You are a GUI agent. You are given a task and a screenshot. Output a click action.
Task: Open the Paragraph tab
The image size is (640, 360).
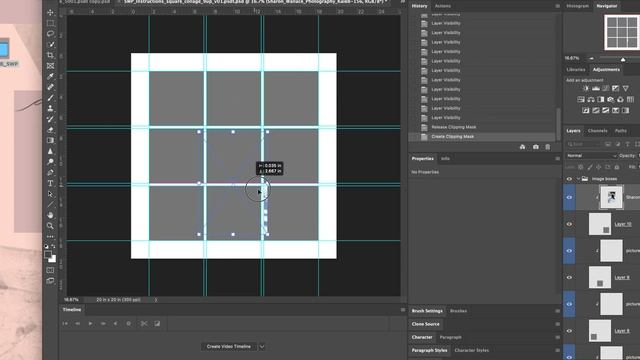coord(451,337)
